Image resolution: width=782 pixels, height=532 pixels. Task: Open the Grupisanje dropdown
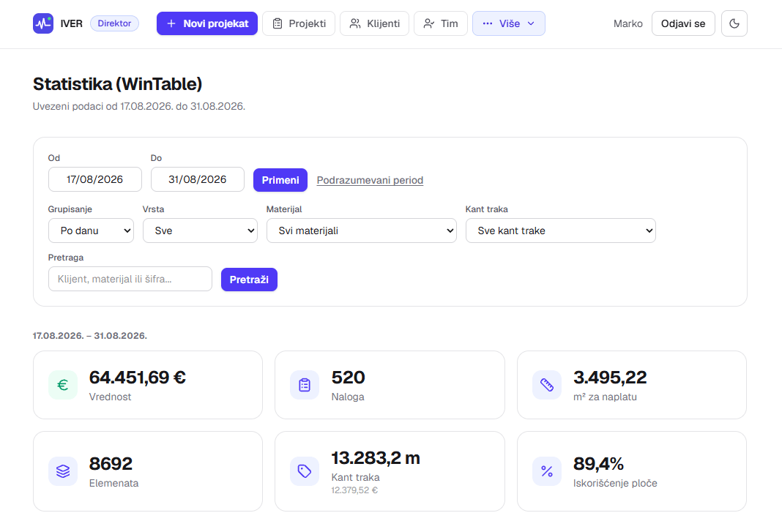[91, 231]
